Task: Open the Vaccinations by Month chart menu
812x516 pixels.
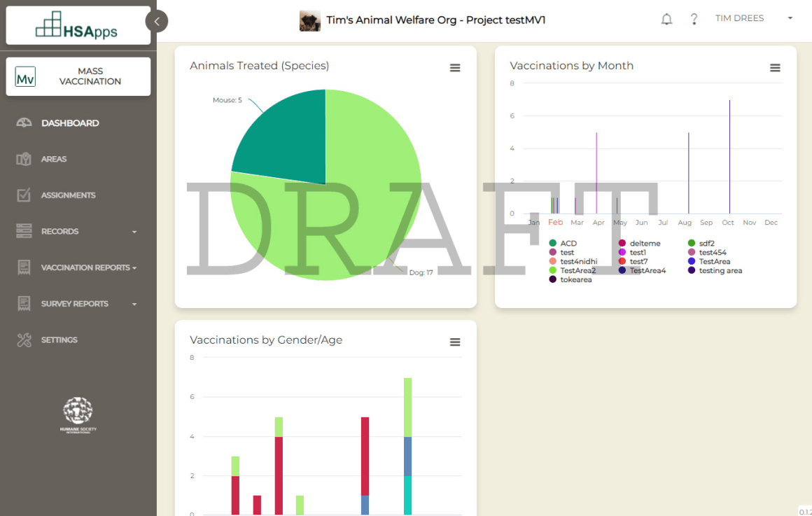Action: click(x=775, y=67)
